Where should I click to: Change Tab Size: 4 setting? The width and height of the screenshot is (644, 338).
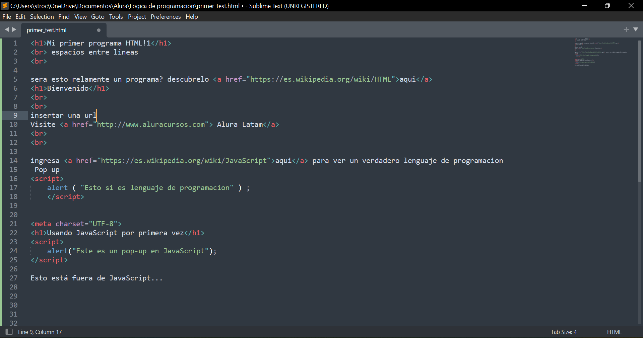coord(564,332)
